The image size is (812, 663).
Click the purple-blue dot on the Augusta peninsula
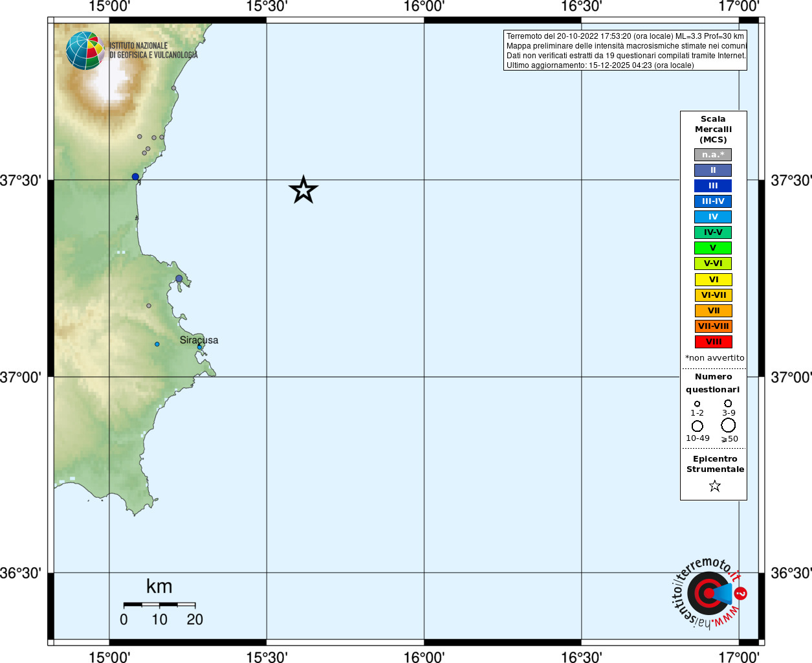179,279
